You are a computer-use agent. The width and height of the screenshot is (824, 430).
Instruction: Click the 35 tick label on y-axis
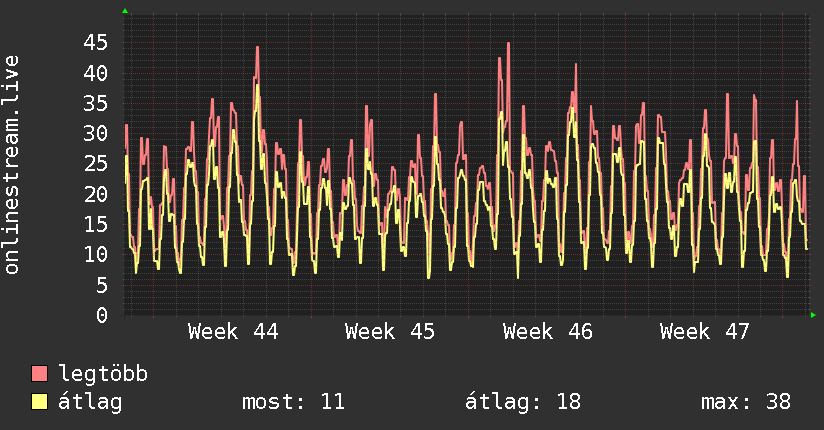[96, 103]
